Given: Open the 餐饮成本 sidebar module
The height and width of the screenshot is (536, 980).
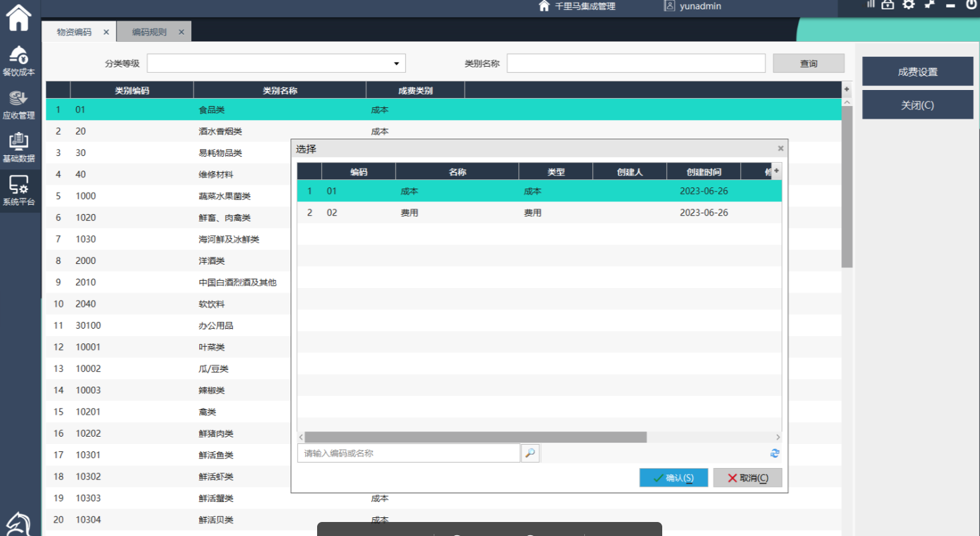Looking at the screenshot, I should [x=19, y=61].
